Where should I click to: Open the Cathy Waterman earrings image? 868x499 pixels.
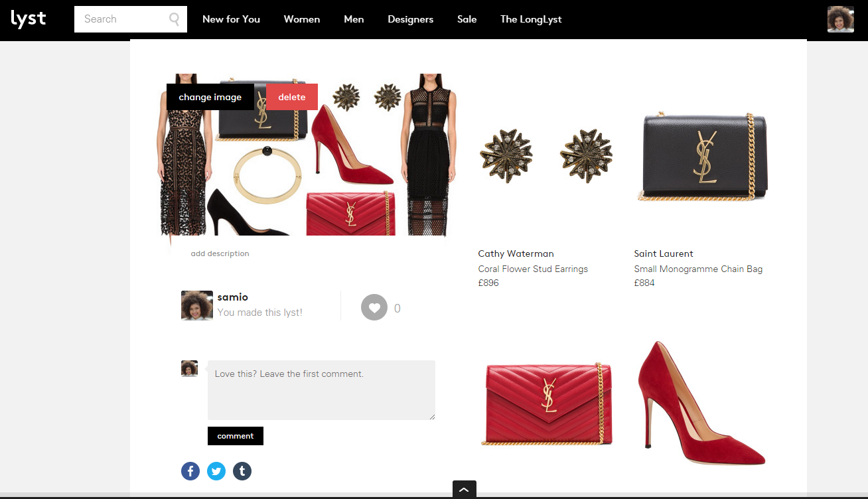(546, 156)
